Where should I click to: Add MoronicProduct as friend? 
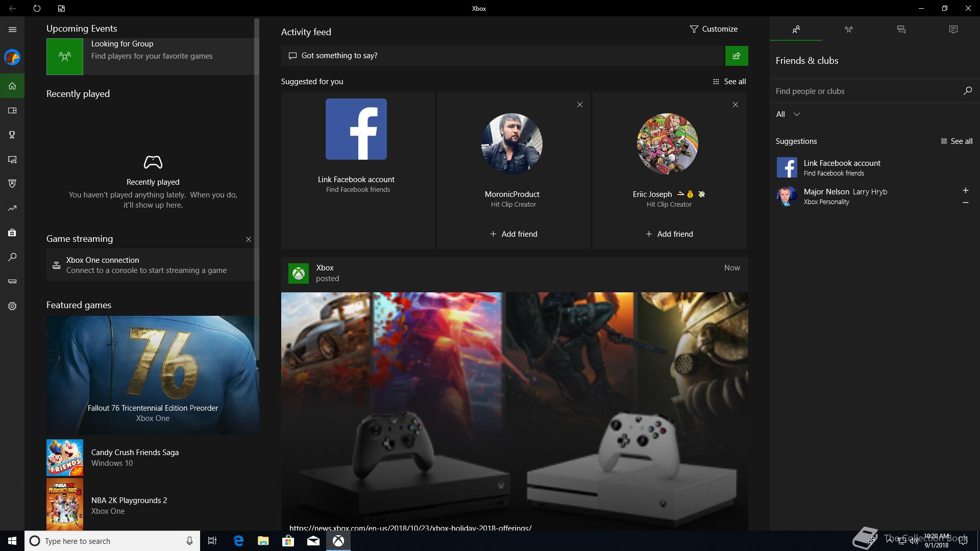click(x=513, y=234)
